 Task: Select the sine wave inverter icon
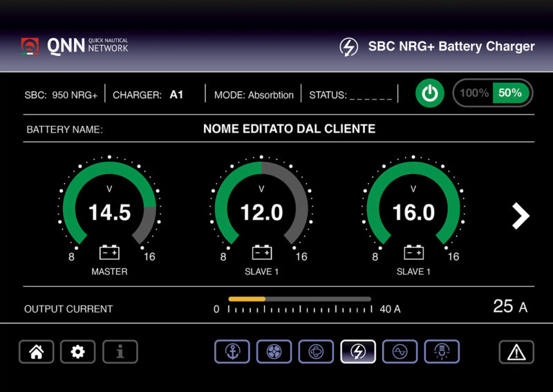pos(400,351)
